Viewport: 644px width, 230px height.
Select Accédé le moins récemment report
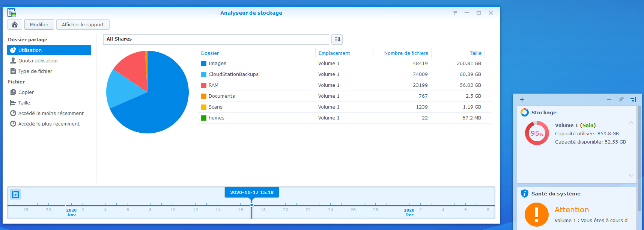point(51,113)
